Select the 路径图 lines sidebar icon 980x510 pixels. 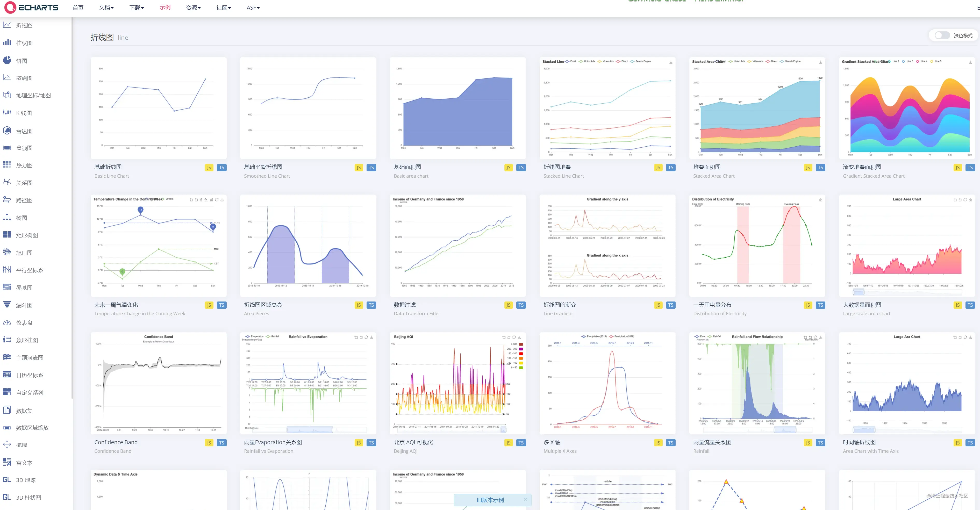(7, 200)
